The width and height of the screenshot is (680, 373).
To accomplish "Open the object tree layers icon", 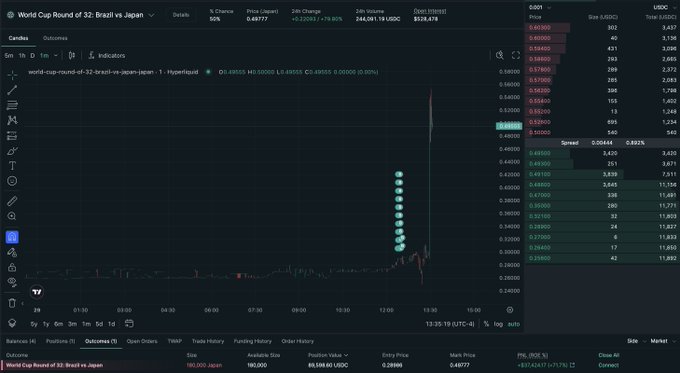I will pos(12,324).
